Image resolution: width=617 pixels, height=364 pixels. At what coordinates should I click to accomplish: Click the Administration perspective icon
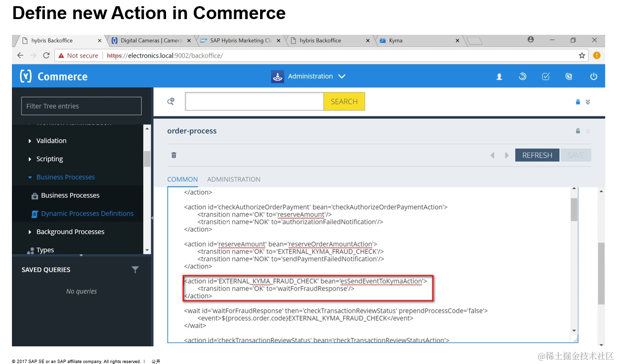click(277, 76)
